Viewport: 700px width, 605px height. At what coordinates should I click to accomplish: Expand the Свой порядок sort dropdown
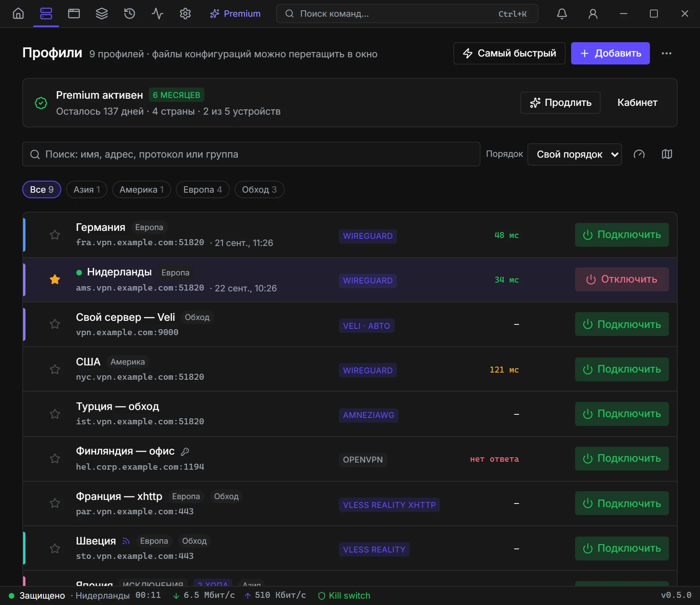[574, 154]
